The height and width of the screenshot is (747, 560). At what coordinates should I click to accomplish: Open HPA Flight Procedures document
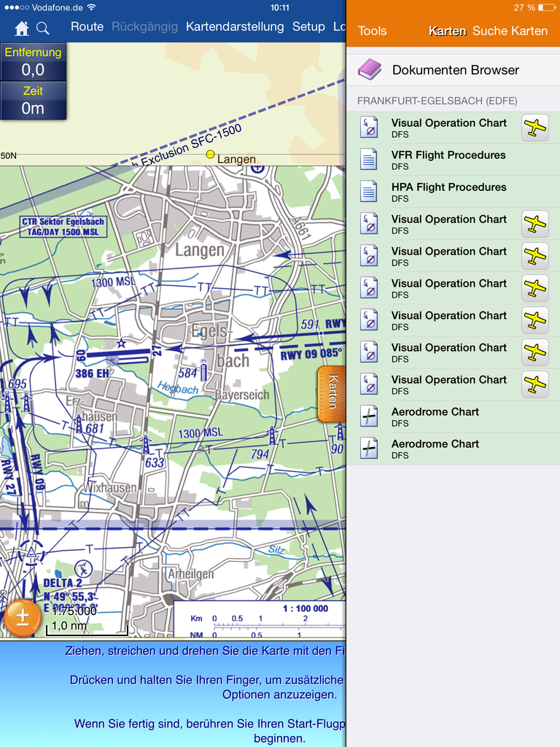[448, 192]
